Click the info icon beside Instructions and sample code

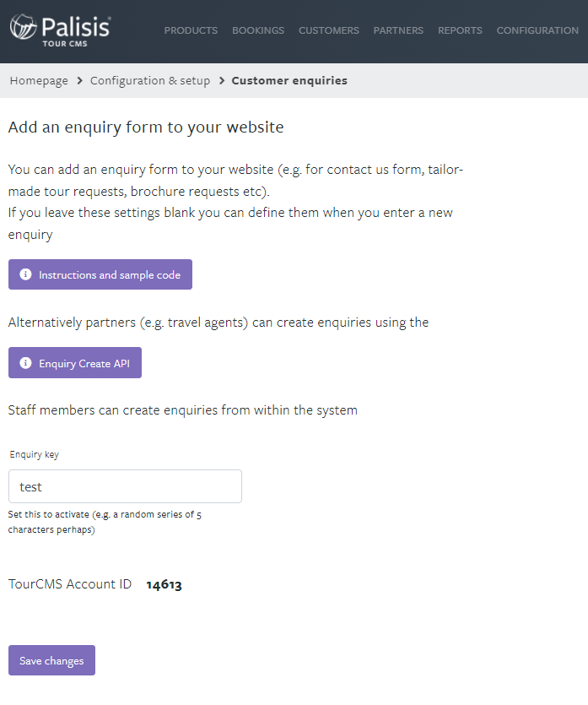tap(25, 274)
